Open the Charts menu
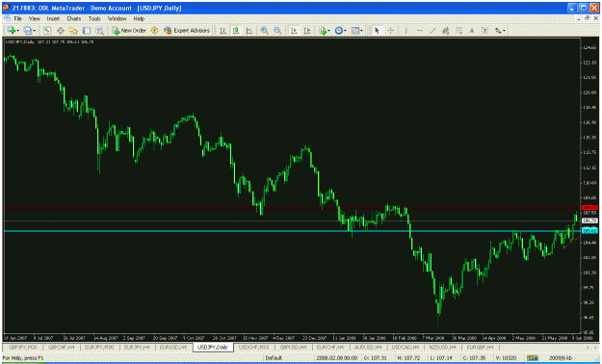The width and height of the screenshot is (602, 364). (x=74, y=18)
